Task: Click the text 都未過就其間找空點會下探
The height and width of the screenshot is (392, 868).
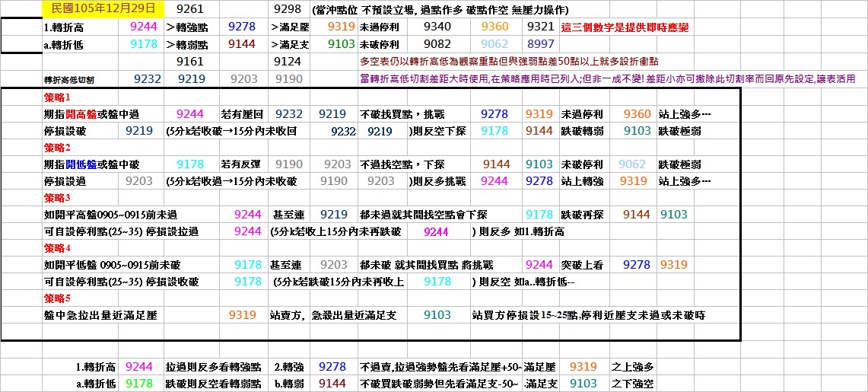Action: (424, 215)
